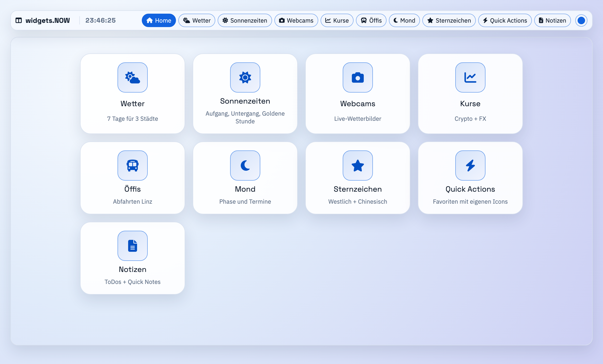Click the Quick Actions lightning icon in its card
The height and width of the screenshot is (364, 603).
click(470, 165)
